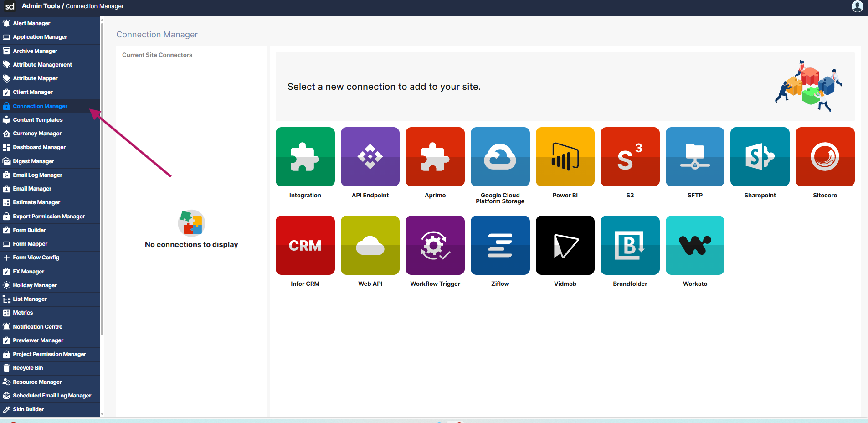Click the Dashboard Manager grid icon
Image resolution: width=868 pixels, height=423 pixels.
click(x=6, y=147)
